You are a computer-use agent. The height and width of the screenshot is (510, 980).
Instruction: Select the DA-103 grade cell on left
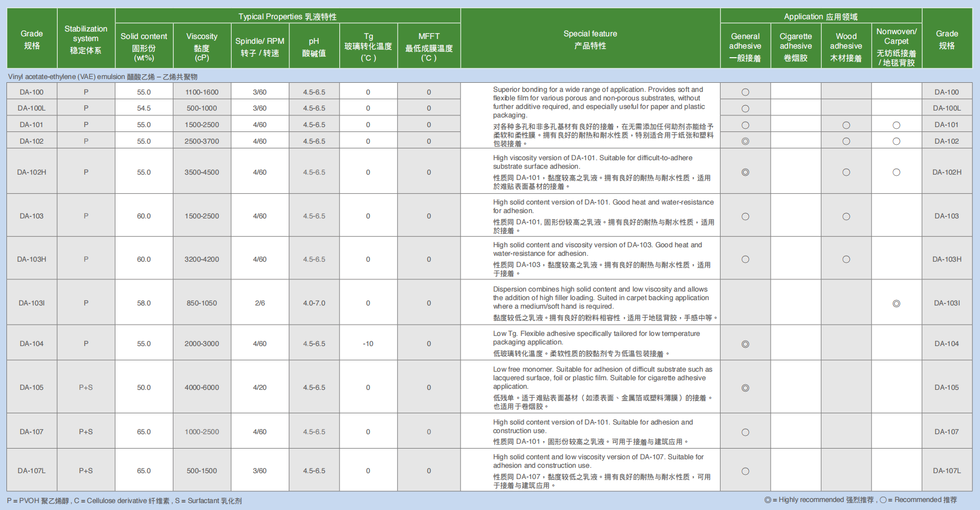(x=31, y=216)
